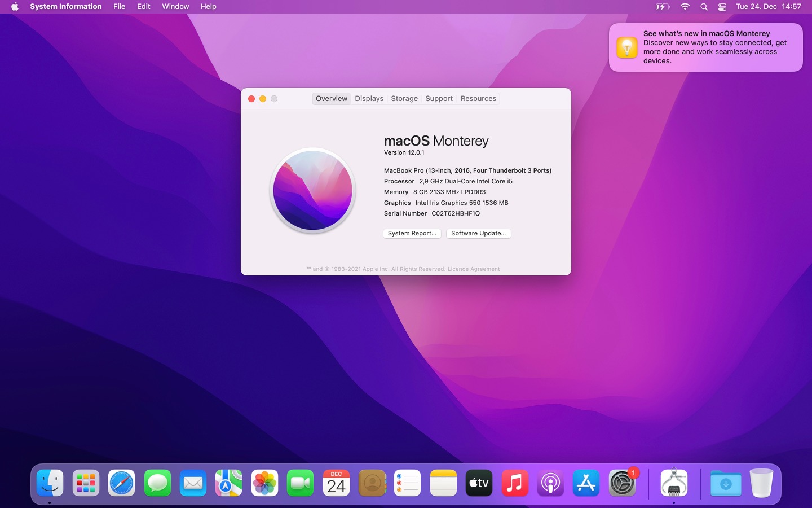
Task: Switch to the Support tab
Action: [439, 98]
